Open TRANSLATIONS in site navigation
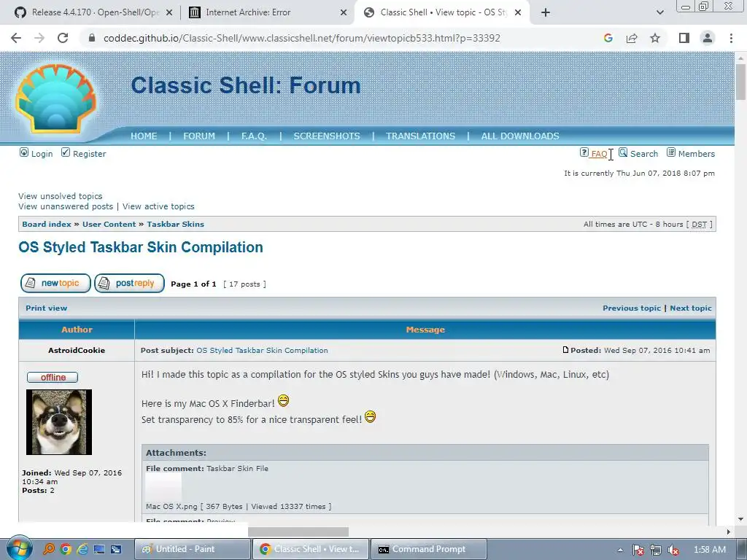The height and width of the screenshot is (560, 747). (421, 136)
